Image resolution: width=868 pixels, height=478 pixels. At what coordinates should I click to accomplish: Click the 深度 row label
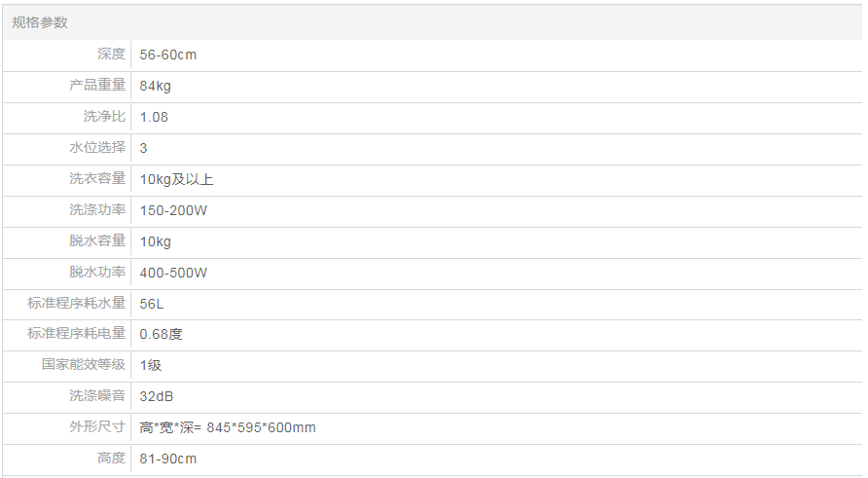(111, 55)
